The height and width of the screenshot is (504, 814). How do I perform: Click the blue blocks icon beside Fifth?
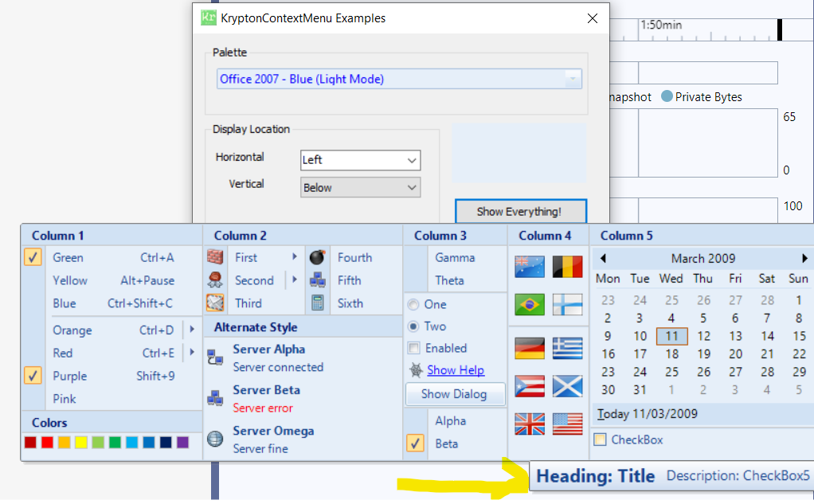317,279
